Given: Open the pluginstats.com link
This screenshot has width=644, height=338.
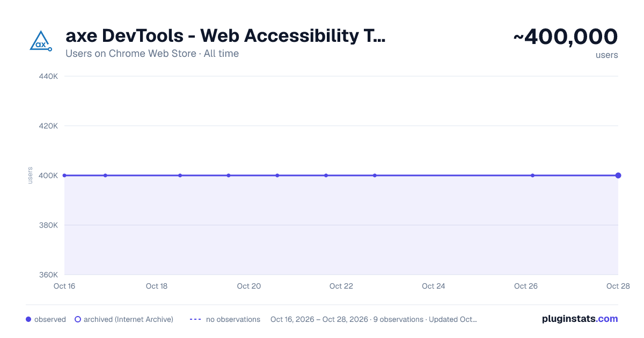Looking at the screenshot, I should point(580,319).
